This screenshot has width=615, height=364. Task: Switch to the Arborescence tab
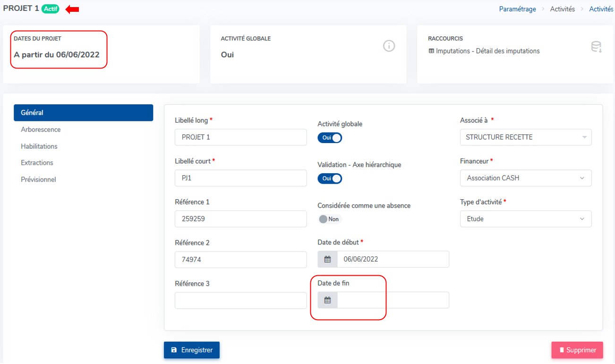[41, 129]
